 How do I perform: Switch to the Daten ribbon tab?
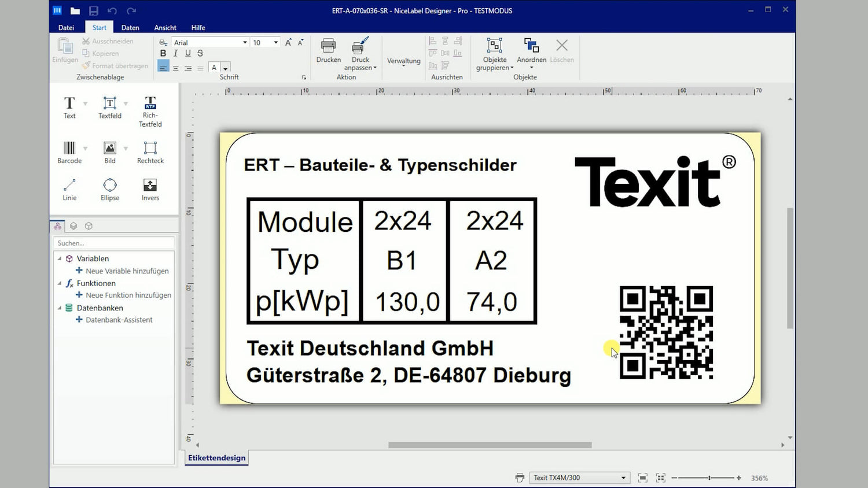130,27
